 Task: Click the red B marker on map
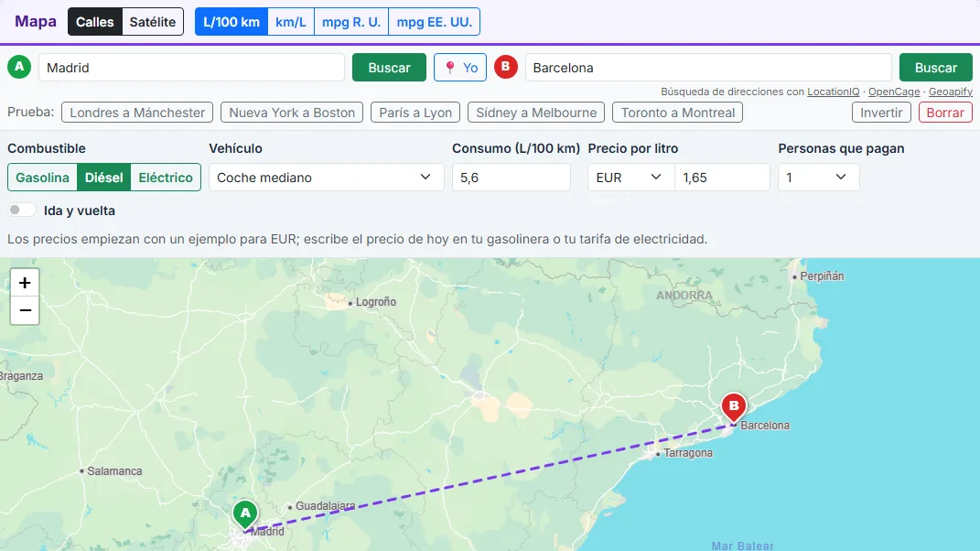[x=734, y=408]
